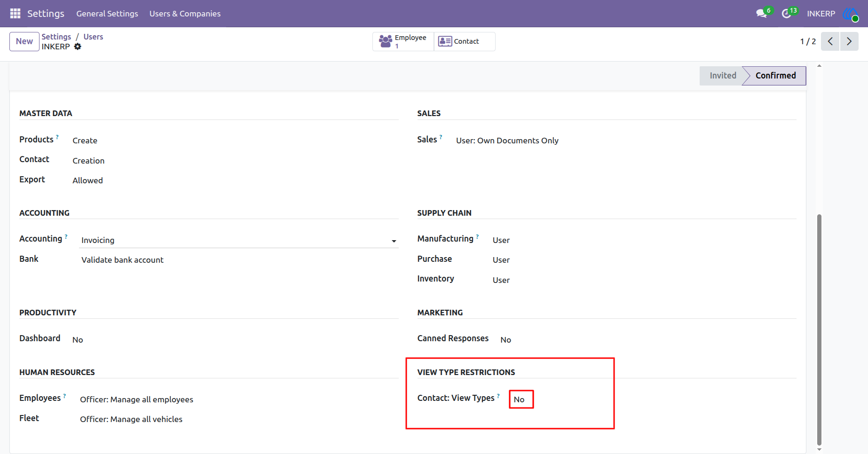
Task: Go to the next record arrow
Action: click(849, 41)
